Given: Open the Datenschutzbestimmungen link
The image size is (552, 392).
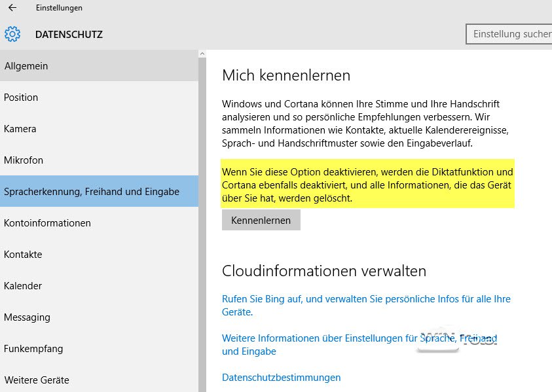Looking at the screenshot, I should click(281, 378).
